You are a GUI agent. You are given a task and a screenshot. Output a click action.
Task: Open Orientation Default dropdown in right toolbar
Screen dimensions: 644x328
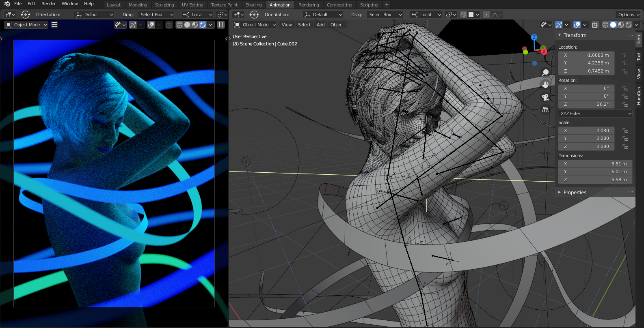coord(323,15)
